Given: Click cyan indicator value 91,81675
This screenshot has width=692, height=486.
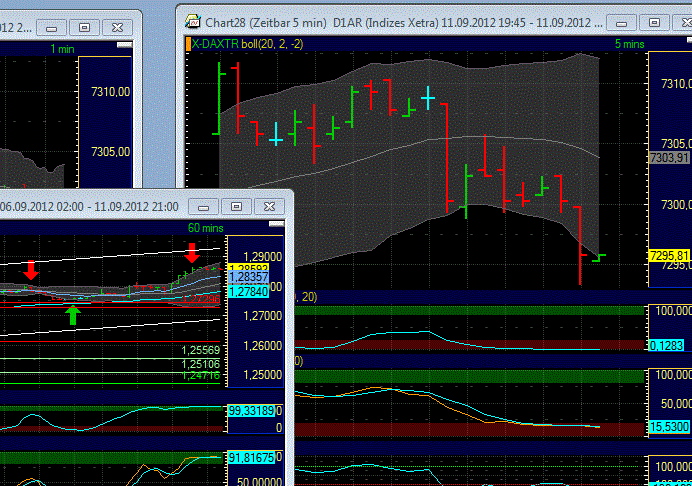Looking at the screenshot, I should (252, 458).
